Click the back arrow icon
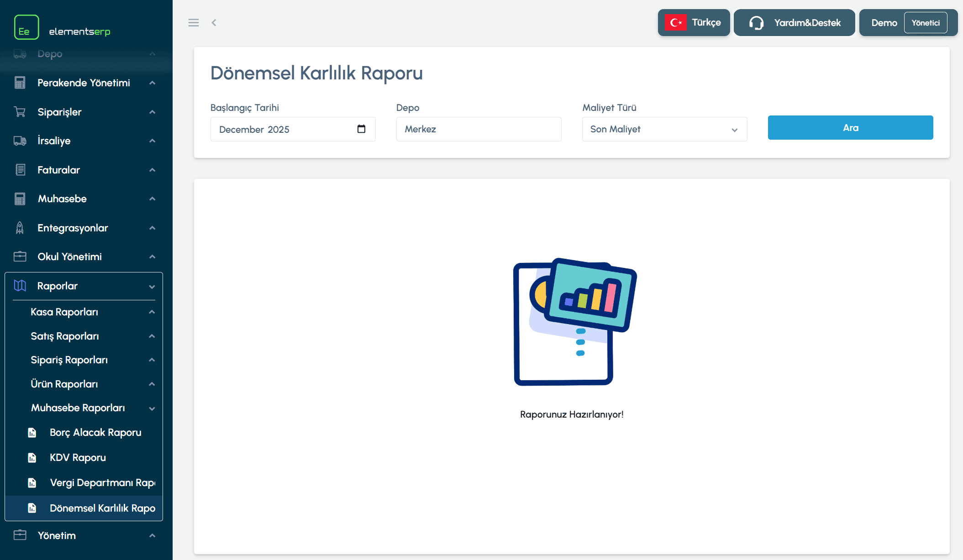The width and height of the screenshot is (963, 560). pyautogui.click(x=214, y=22)
